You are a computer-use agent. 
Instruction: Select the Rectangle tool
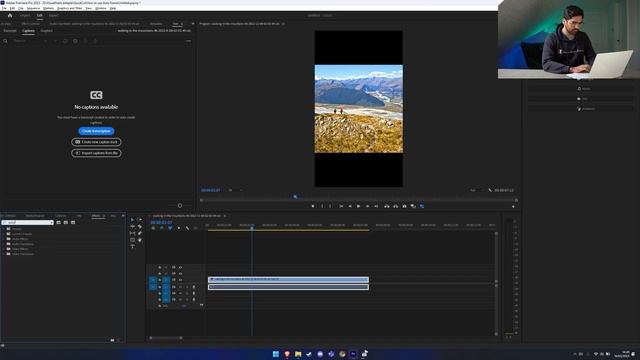click(x=132, y=240)
